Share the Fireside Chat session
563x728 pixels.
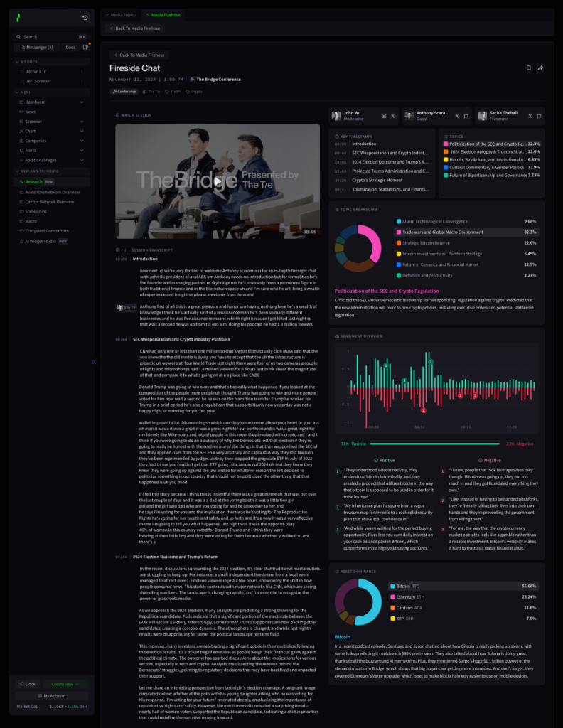pyautogui.click(x=540, y=68)
